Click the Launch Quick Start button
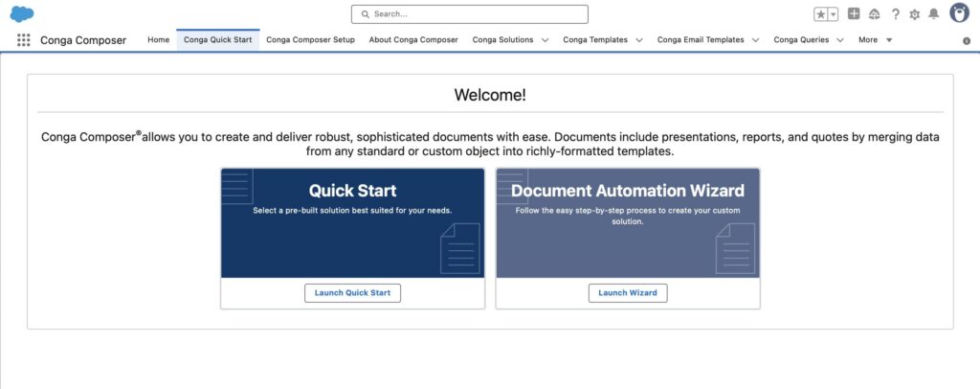The image size is (980, 389). 352,293
